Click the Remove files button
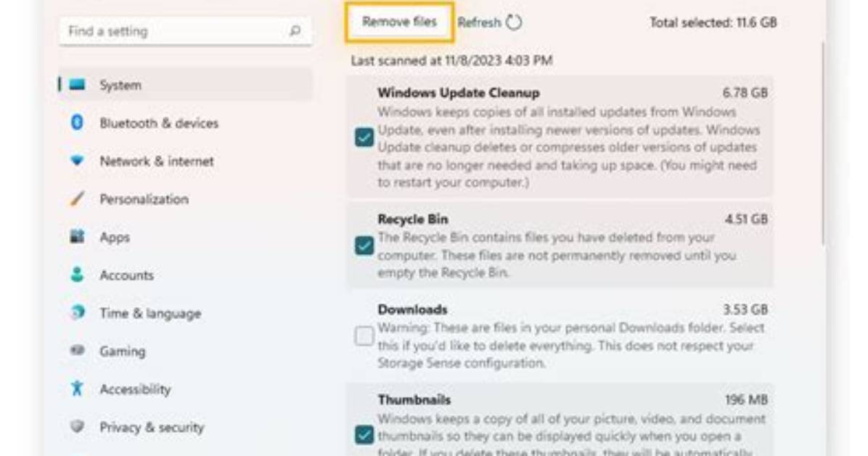The height and width of the screenshot is (456, 868). click(x=399, y=23)
